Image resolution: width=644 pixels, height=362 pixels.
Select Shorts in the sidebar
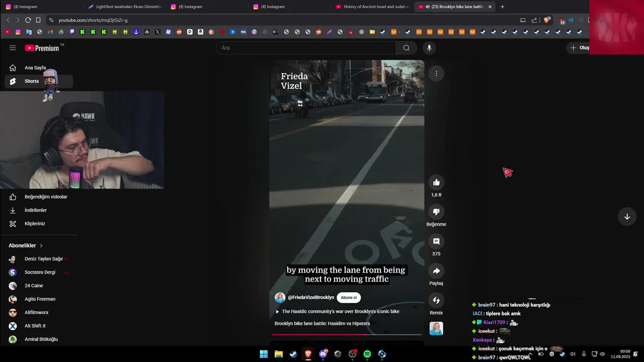click(x=39, y=81)
